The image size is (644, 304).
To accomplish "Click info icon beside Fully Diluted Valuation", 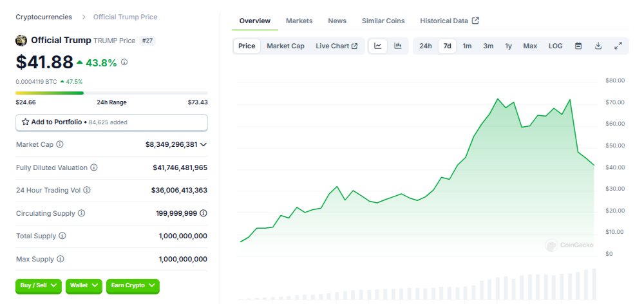I will coord(94,167).
